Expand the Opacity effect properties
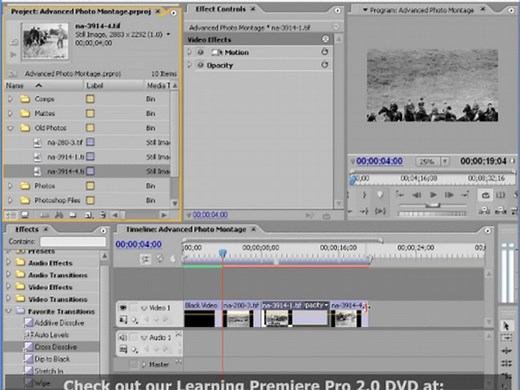Image resolution: width=520 pixels, height=390 pixels. [x=190, y=65]
